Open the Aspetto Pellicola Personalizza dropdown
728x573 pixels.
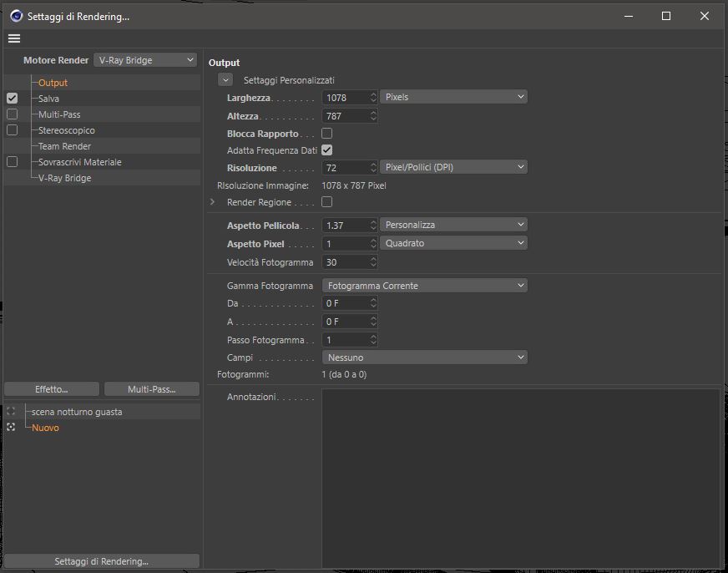(x=453, y=225)
